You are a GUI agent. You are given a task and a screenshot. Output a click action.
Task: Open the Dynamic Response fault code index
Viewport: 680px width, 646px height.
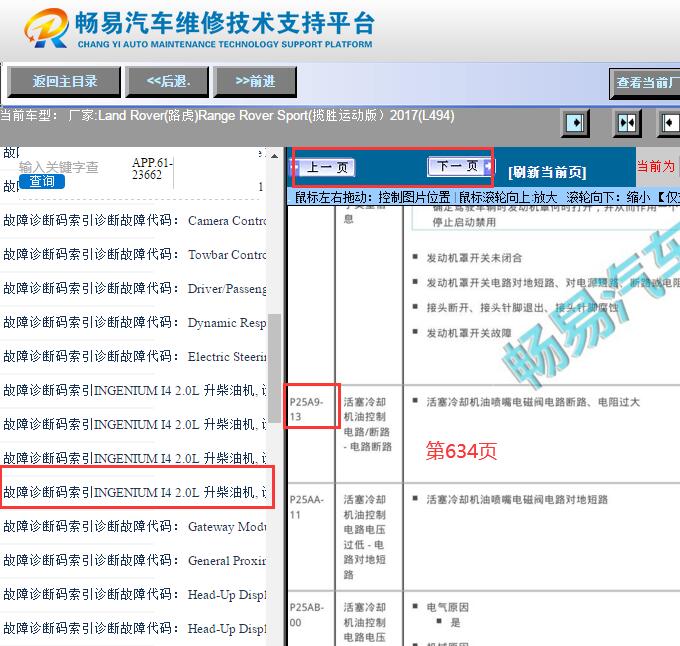(x=134, y=323)
